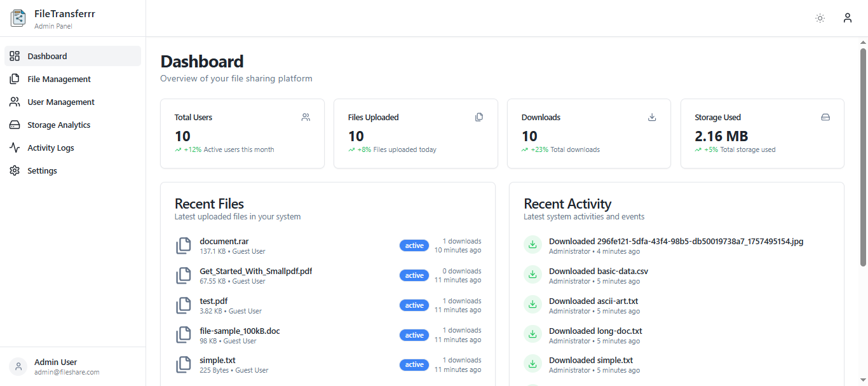
Task: Click the active badge beside simple.txt
Action: click(414, 364)
